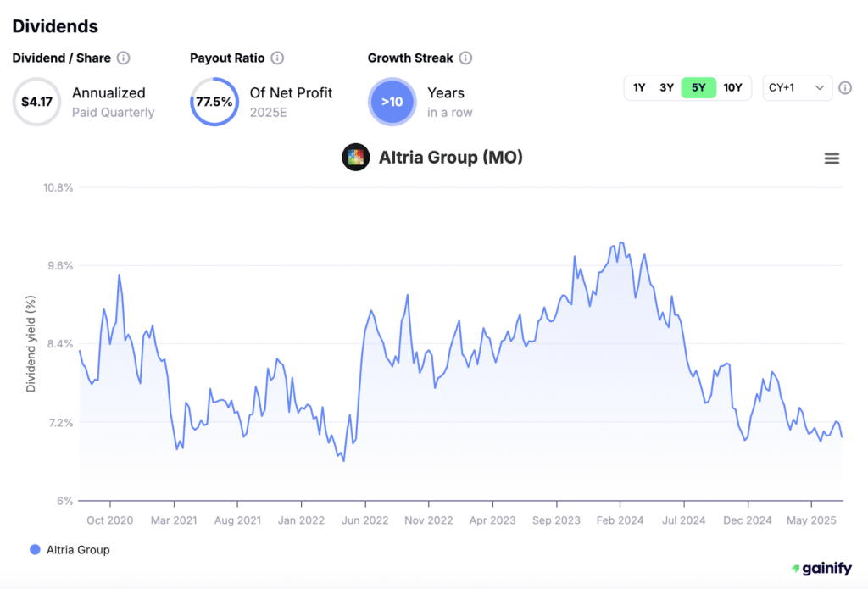
Task: Click the 'Annualized' text
Action: click(108, 92)
